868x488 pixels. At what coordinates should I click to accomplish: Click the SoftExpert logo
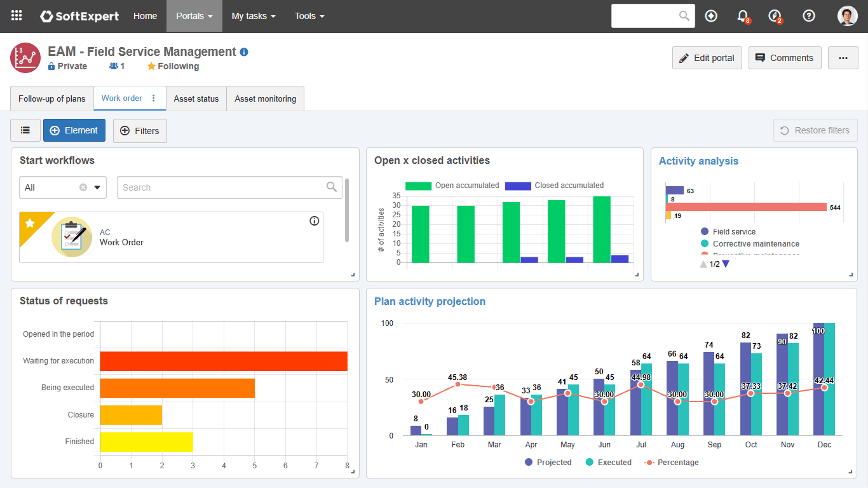(79, 16)
